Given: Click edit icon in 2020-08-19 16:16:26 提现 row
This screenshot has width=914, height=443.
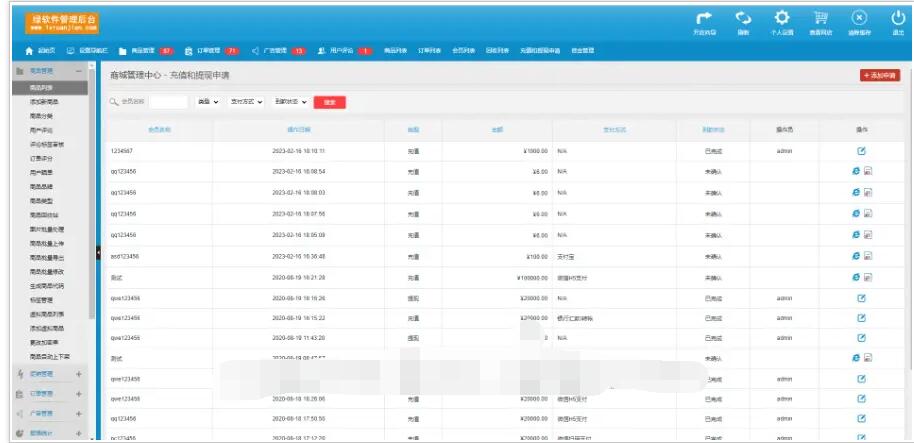Looking at the screenshot, I should point(861,298).
